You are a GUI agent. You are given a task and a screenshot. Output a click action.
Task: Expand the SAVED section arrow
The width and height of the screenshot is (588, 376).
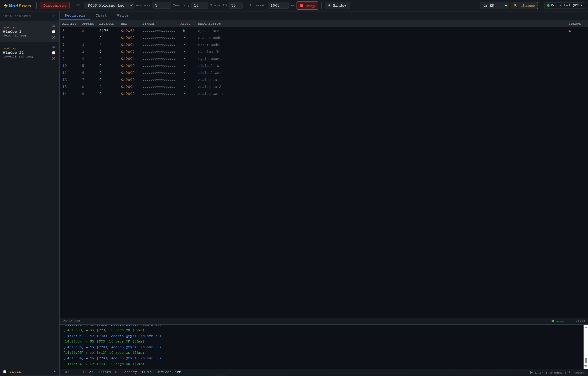click(x=55, y=371)
